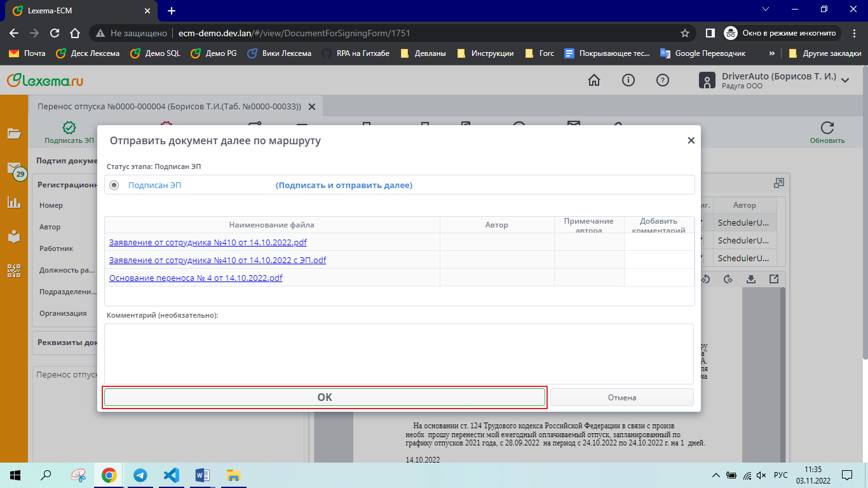Expand the DriverAuto user account dropdown
This screenshot has width=868, height=488.
tap(845, 80)
